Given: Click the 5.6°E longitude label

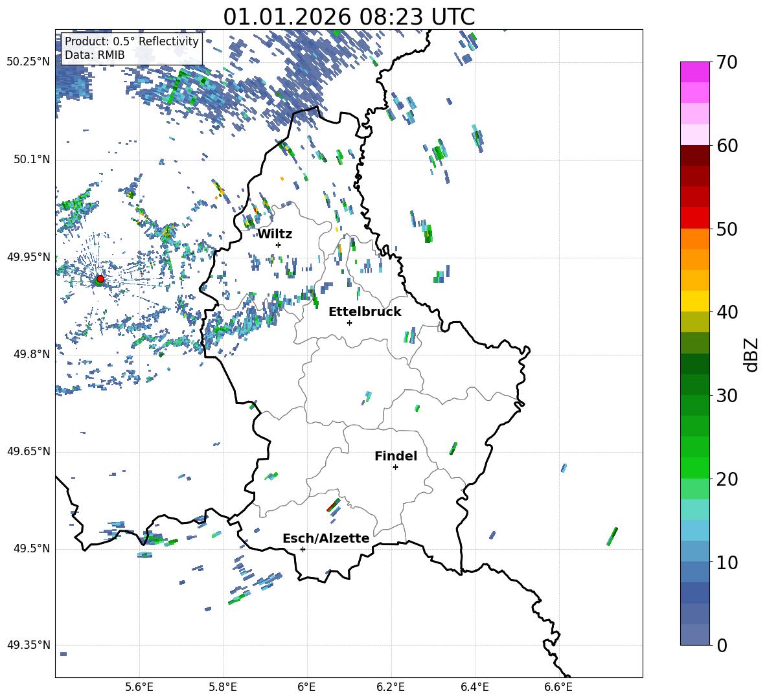Looking at the screenshot, I should click(139, 687).
